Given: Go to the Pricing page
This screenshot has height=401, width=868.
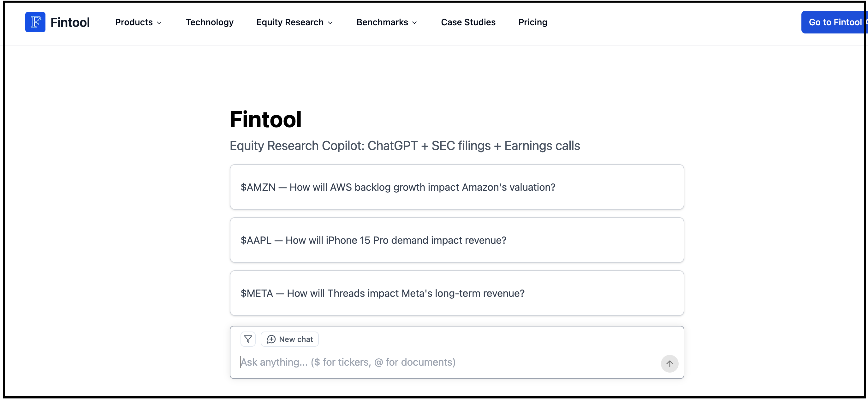Looking at the screenshot, I should tap(532, 22).
